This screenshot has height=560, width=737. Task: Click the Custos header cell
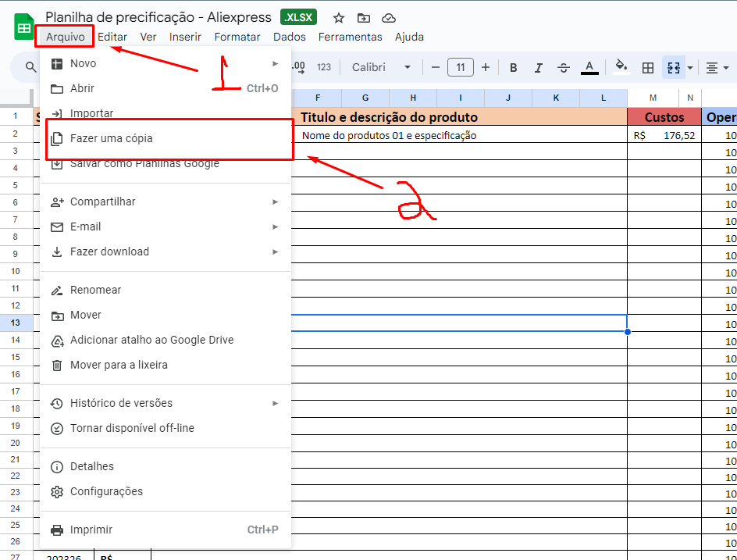[664, 117]
